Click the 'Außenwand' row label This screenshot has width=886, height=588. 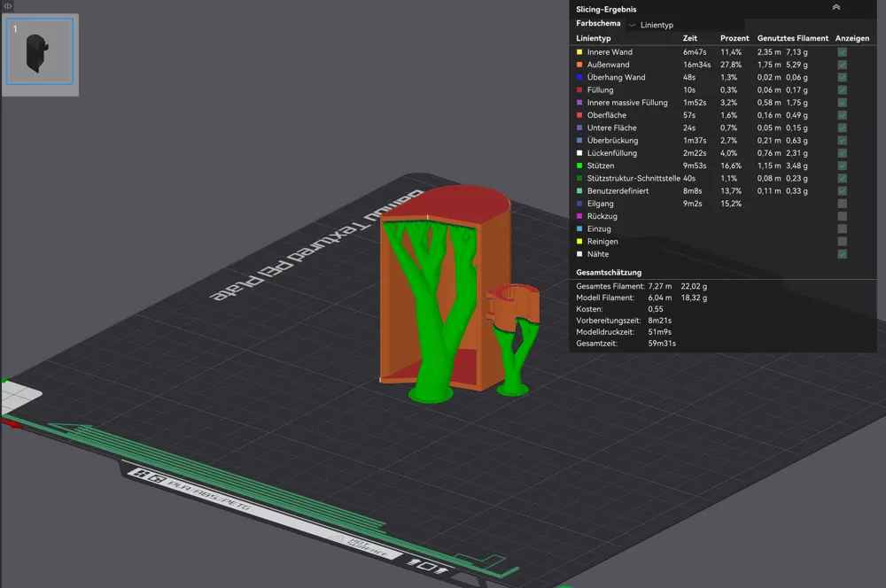[608, 65]
